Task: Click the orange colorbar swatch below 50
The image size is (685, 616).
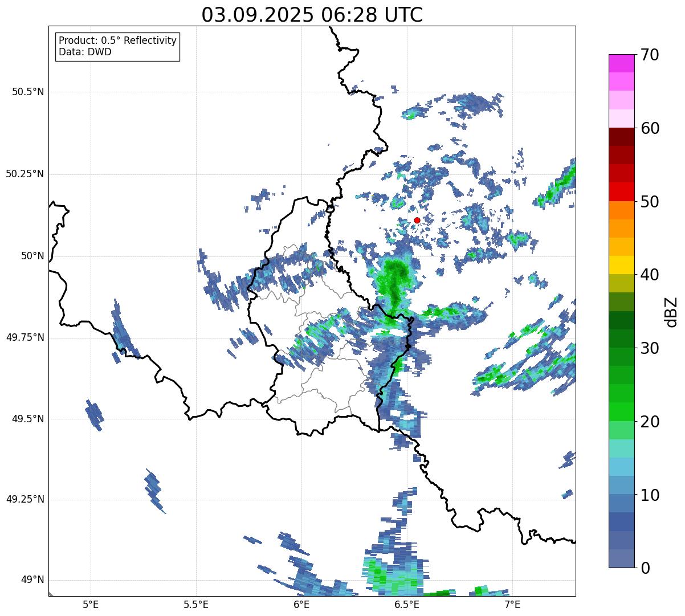Action: [x=621, y=210]
